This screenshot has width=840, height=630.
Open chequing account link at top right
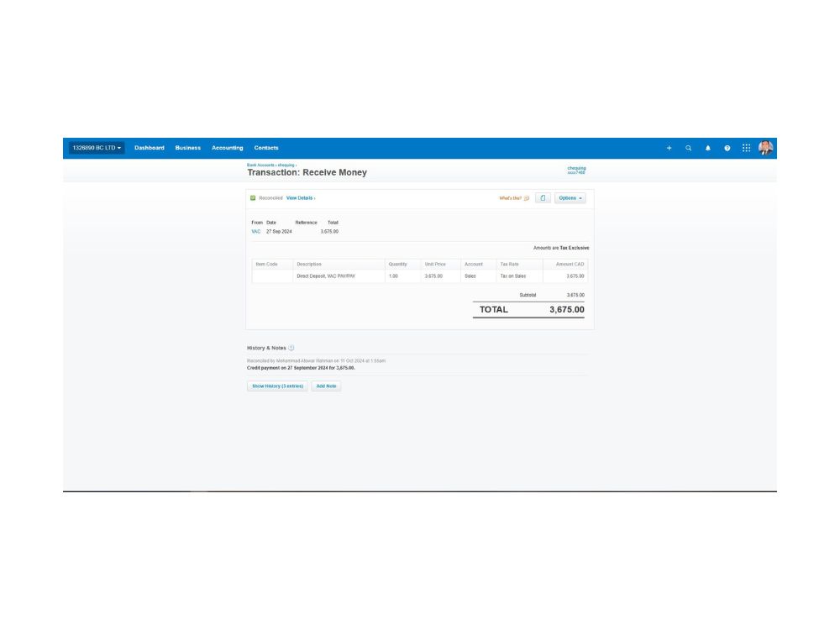576,170
